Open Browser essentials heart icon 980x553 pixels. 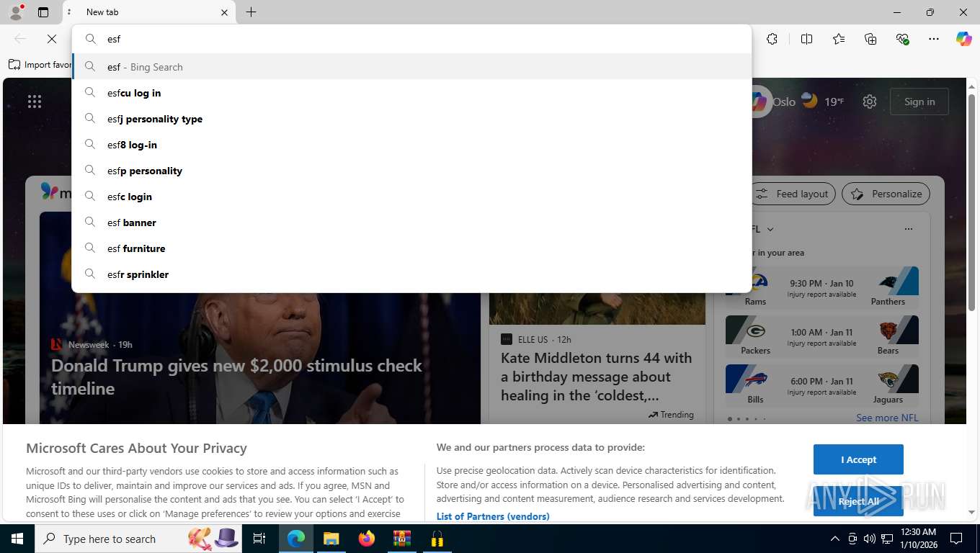click(902, 39)
